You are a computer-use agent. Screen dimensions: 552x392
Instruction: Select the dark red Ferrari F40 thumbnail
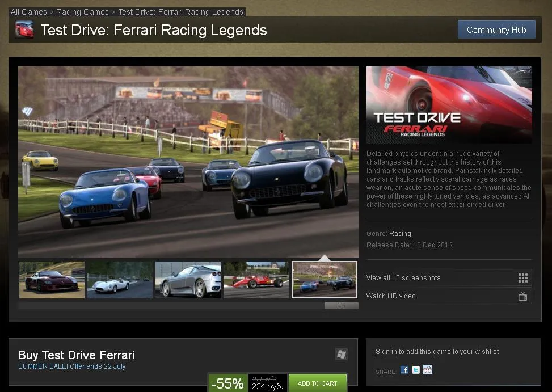click(52, 280)
